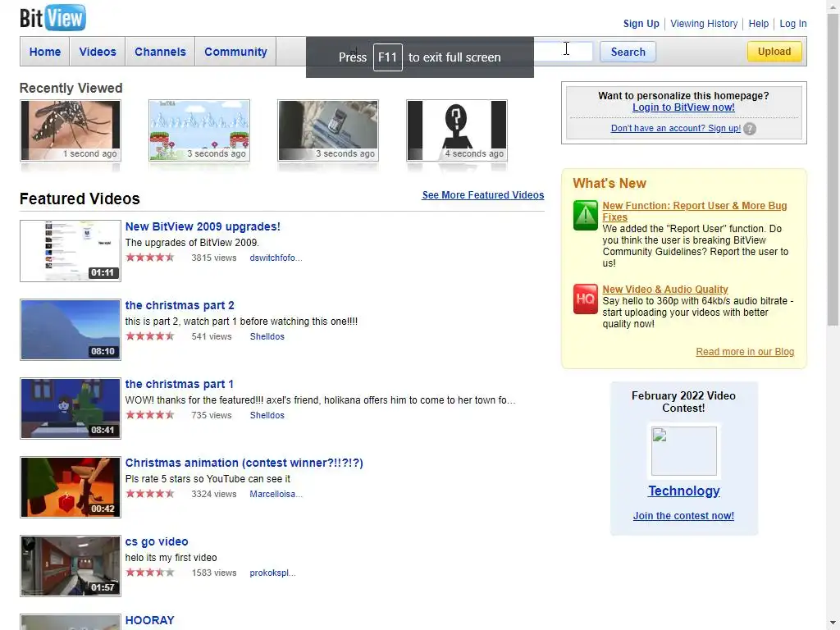Open the Help link
The width and height of the screenshot is (840, 630).
tap(758, 24)
